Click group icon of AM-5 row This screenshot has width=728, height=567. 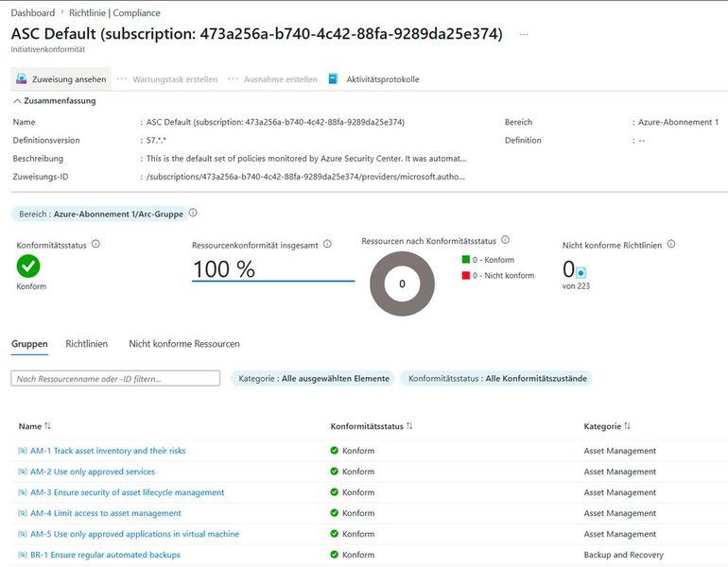pyautogui.click(x=23, y=534)
